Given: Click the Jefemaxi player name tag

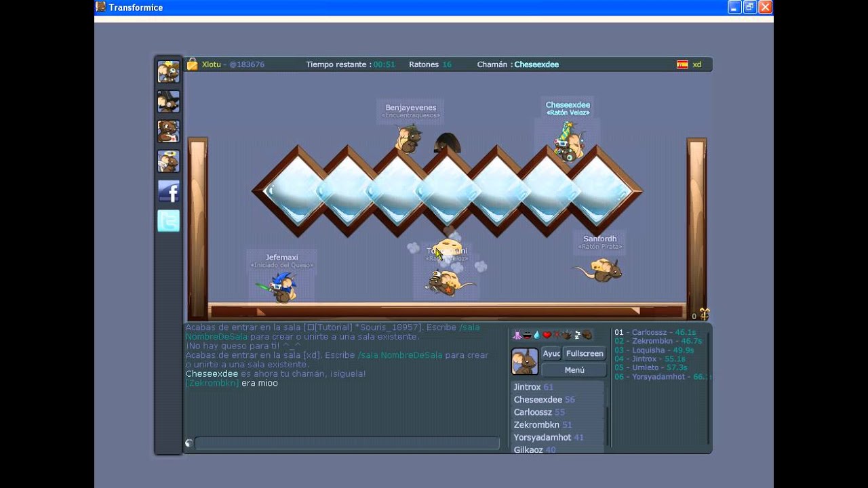Looking at the screenshot, I should click(x=282, y=258).
